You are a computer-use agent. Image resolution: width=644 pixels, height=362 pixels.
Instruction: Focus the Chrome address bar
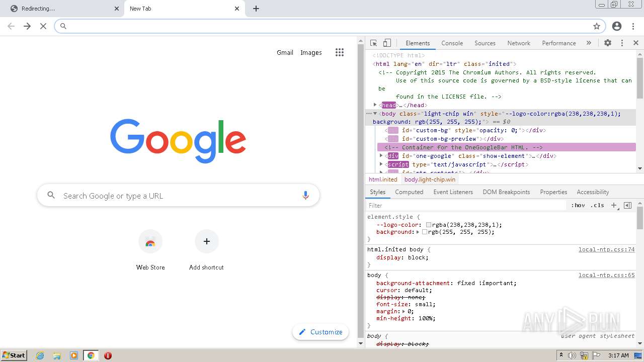click(330, 26)
